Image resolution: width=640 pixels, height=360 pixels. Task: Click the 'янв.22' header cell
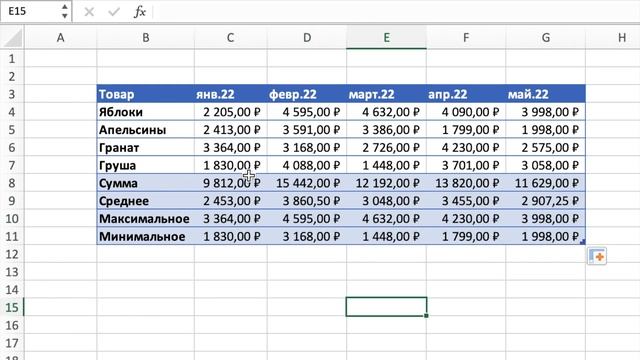pos(231,94)
